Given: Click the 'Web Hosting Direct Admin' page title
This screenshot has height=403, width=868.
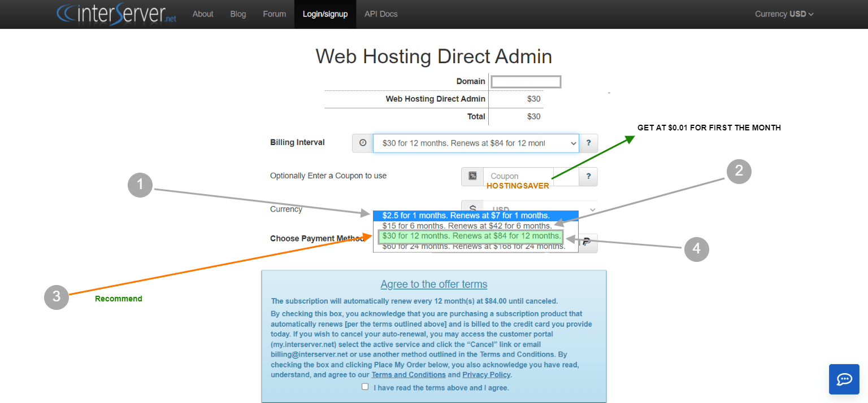Looking at the screenshot, I should tap(433, 56).
